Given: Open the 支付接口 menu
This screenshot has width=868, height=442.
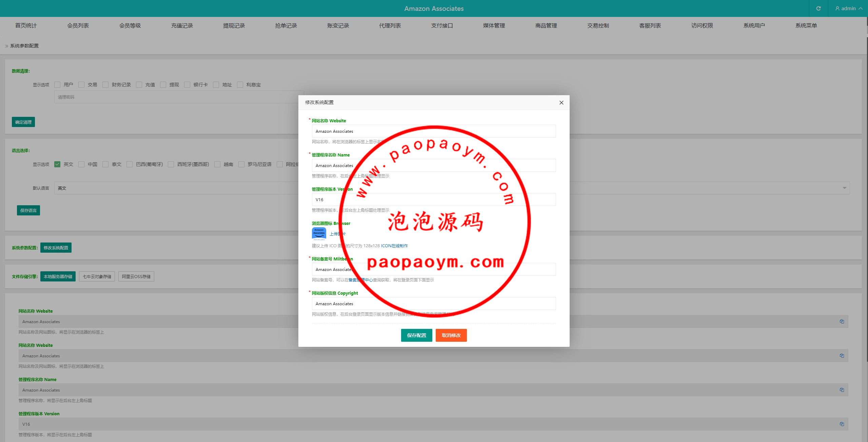Looking at the screenshot, I should 442,26.
